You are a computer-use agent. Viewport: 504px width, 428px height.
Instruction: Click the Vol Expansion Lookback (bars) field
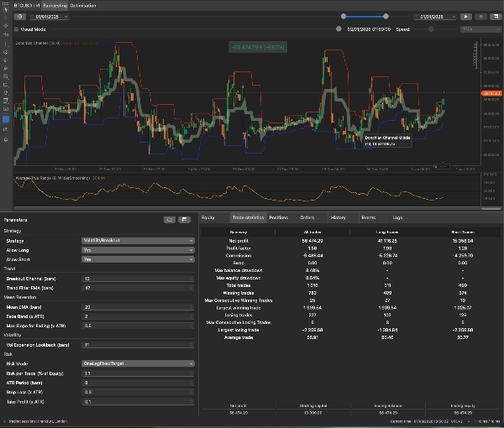click(138, 345)
